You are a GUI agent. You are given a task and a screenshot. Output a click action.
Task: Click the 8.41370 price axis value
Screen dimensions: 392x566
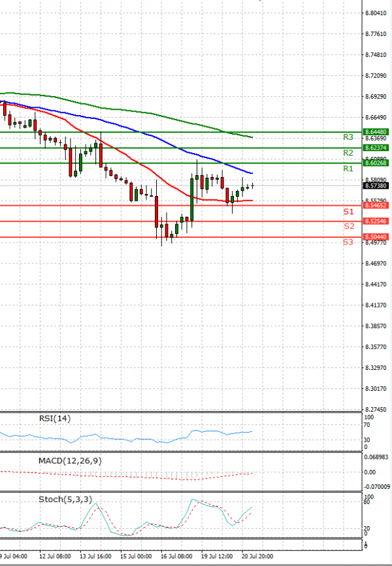click(x=376, y=305)
